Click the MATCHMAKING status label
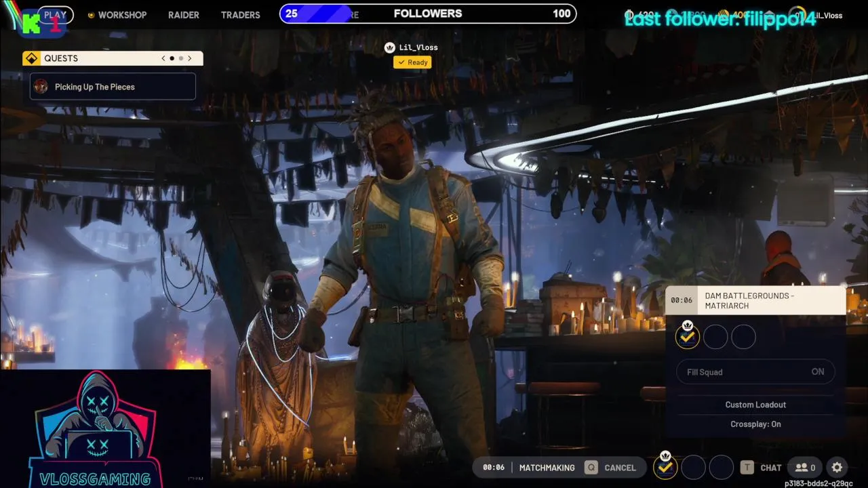Screen dimensions: 868x488 click(x=547, y=468)
